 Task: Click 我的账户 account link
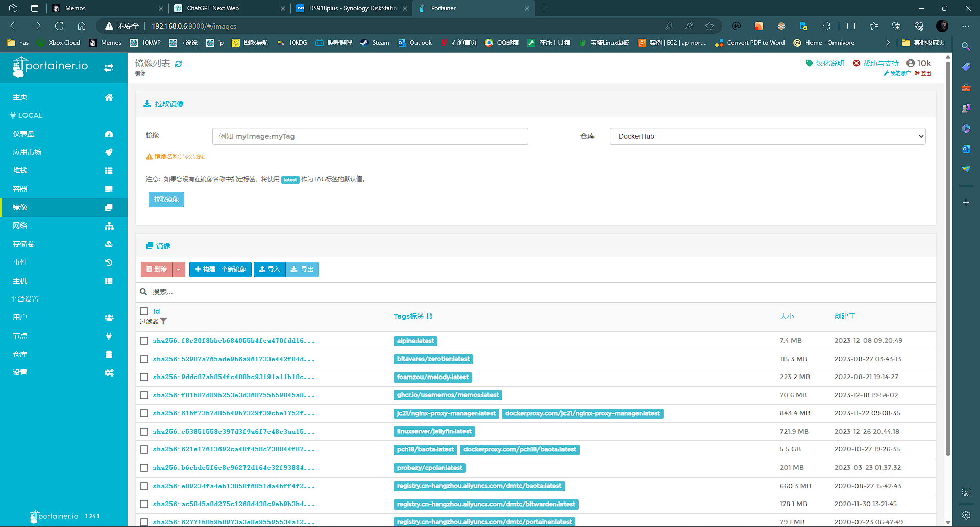[x=898, y=73]
